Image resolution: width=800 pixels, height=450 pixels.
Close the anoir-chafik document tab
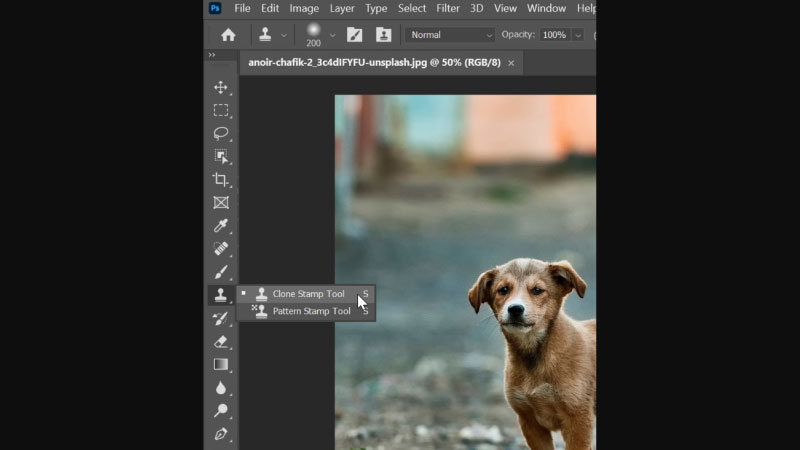[x=511, y=63]
